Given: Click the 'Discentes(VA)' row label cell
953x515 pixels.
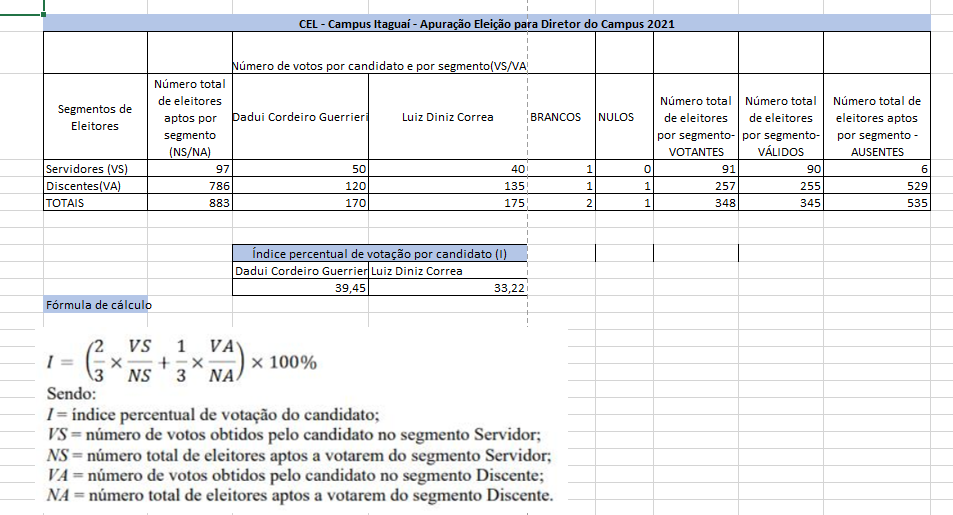Looking at the screenshot, I should 95,186.
